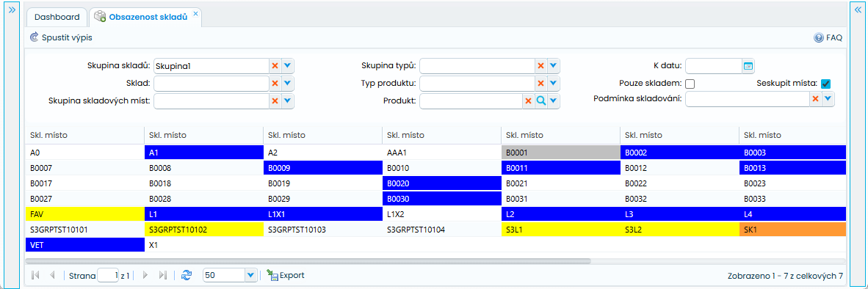Click the Spustit výpis refresh icon
Viewport: 868px width, 289px height.
point(35,37)
